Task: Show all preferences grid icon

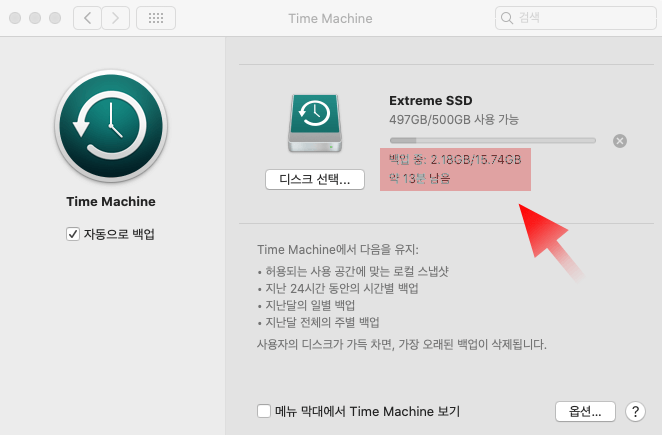Action: [156, 18]
